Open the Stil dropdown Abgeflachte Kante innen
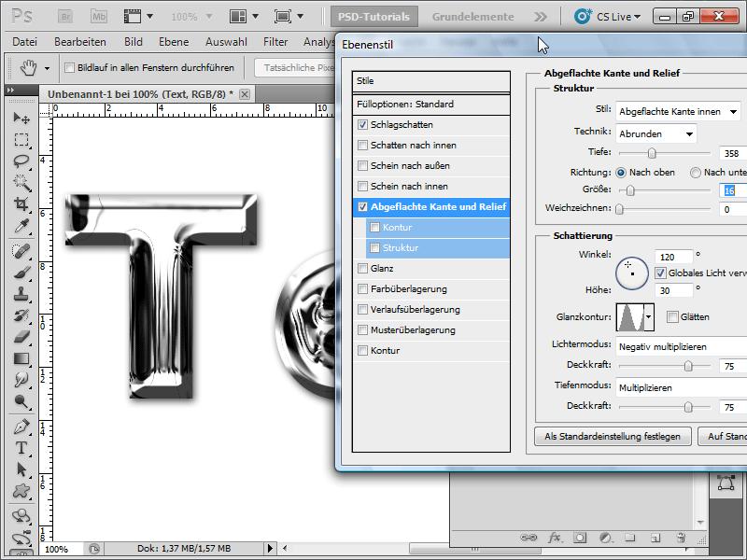The width and height of the screenshot is (747, 560). tap(679, 112)
